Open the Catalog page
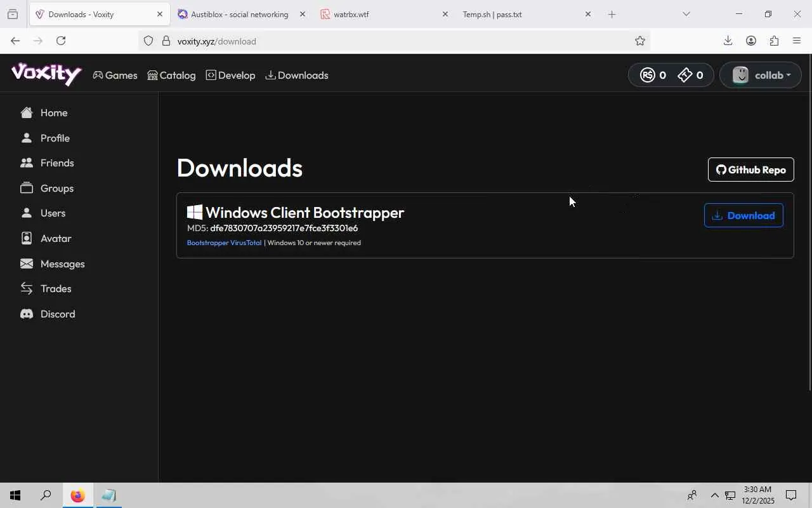Viewport: 812px width, 508px height. point(171,75)
